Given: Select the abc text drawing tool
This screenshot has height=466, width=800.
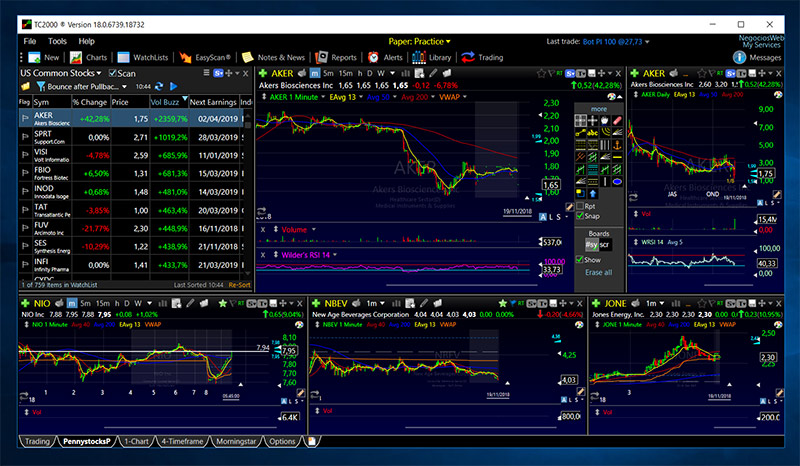Looking at the screenshot, I should 592,133.
